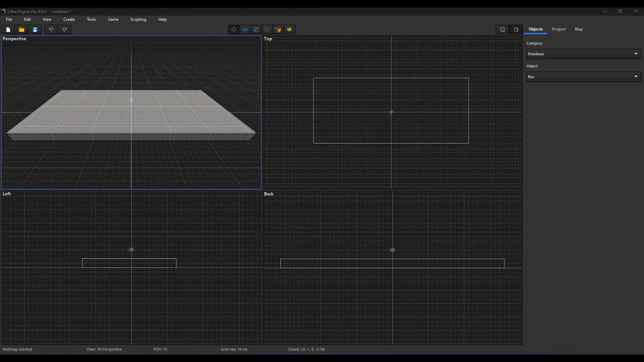Open the Create menu
The height and width of the screenshot is (362, 644).
[x=69, y=19]
